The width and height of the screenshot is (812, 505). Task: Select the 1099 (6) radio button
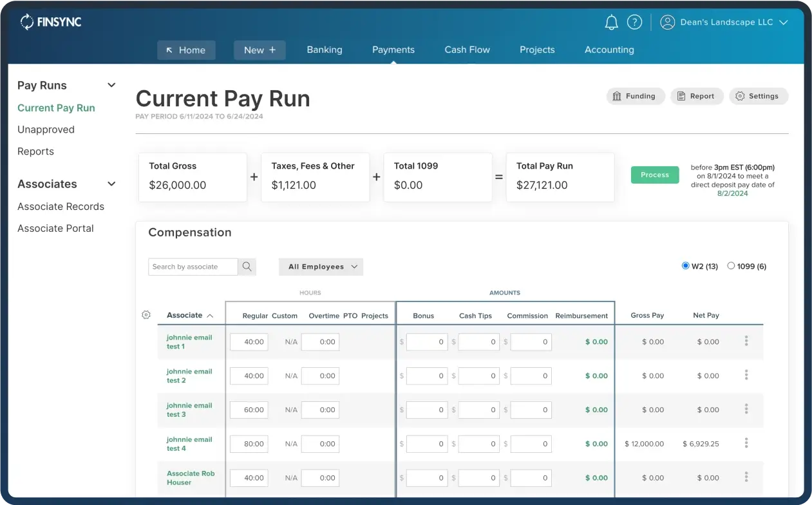click(731, 266)
